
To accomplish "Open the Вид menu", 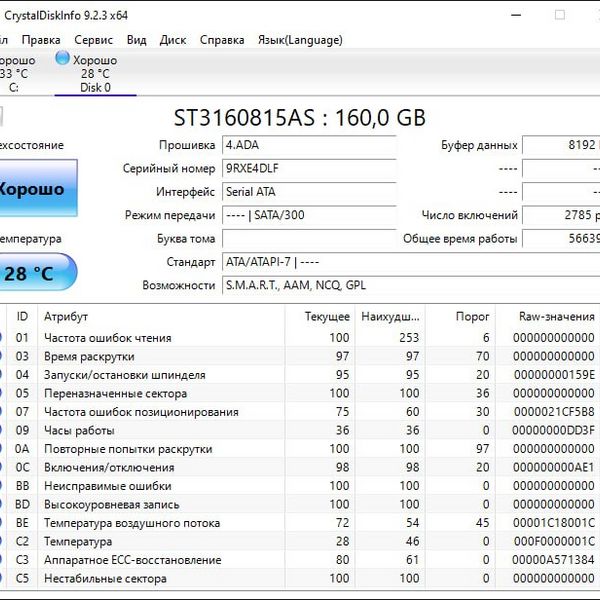I will [137, 40].
